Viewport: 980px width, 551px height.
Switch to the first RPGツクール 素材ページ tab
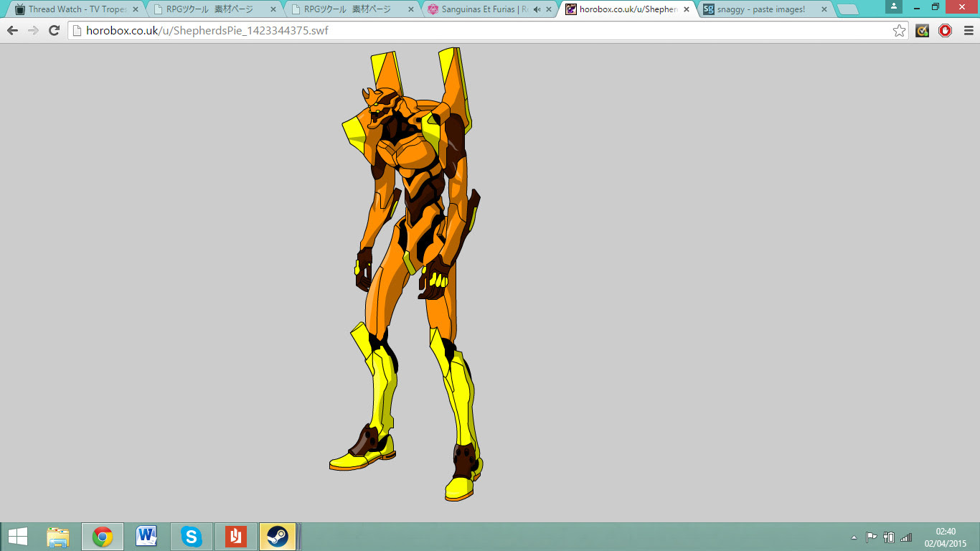click(214, 9)
